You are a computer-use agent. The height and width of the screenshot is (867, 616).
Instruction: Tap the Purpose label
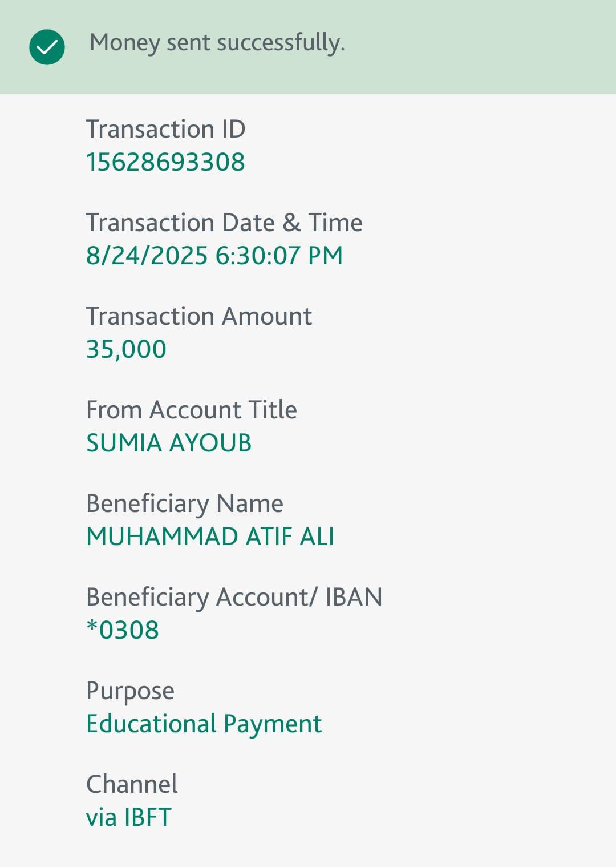(130, 691)
